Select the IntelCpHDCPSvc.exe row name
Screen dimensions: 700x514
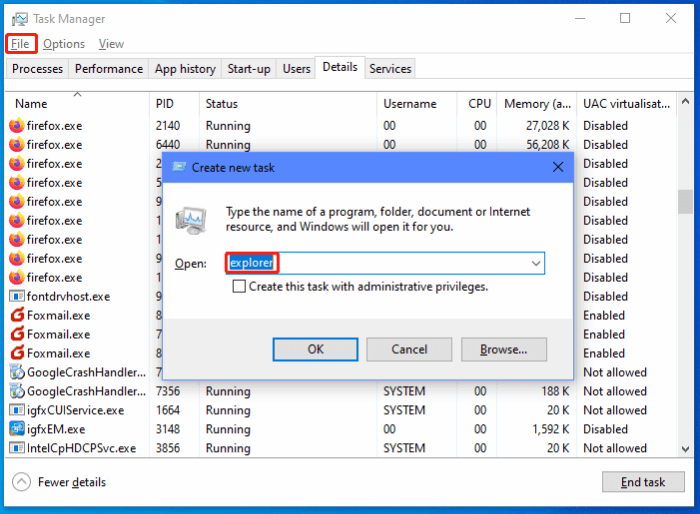[81, 448]
